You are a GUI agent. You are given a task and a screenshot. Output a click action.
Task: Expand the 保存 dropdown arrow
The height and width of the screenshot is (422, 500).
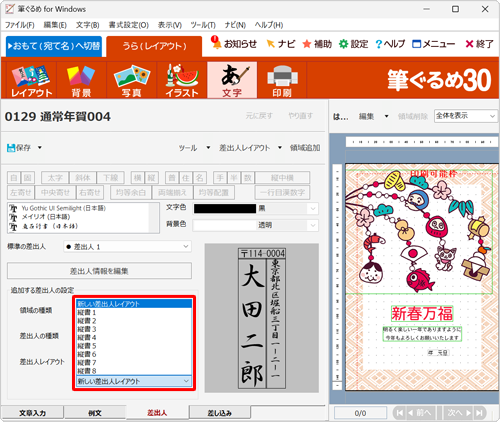(40, 148)
